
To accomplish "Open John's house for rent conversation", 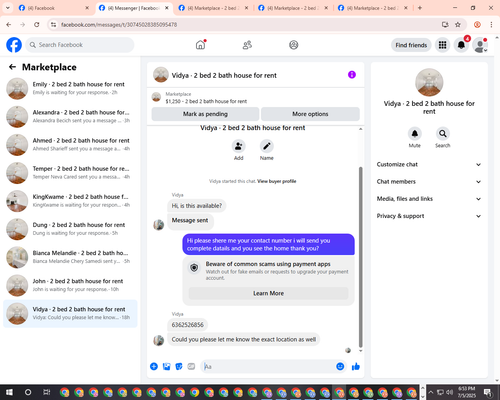I will 70,285.
